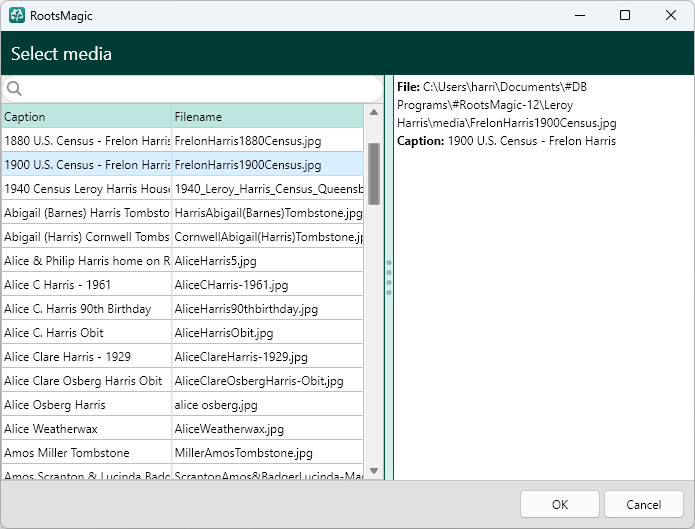The height and width of the screenshot is (529, 695).
Task: Select Alice & Philip Harris home caption
Action: 87,261
